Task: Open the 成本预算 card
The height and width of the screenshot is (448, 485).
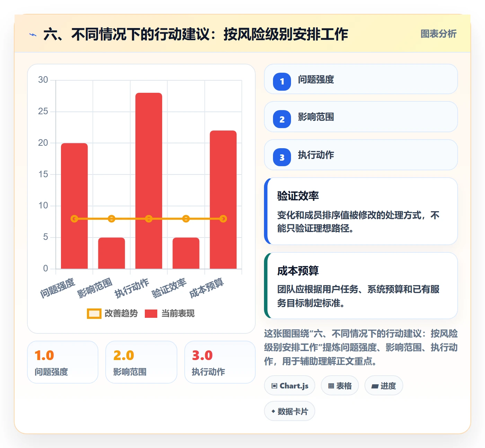Action: (x=361, y=286)
